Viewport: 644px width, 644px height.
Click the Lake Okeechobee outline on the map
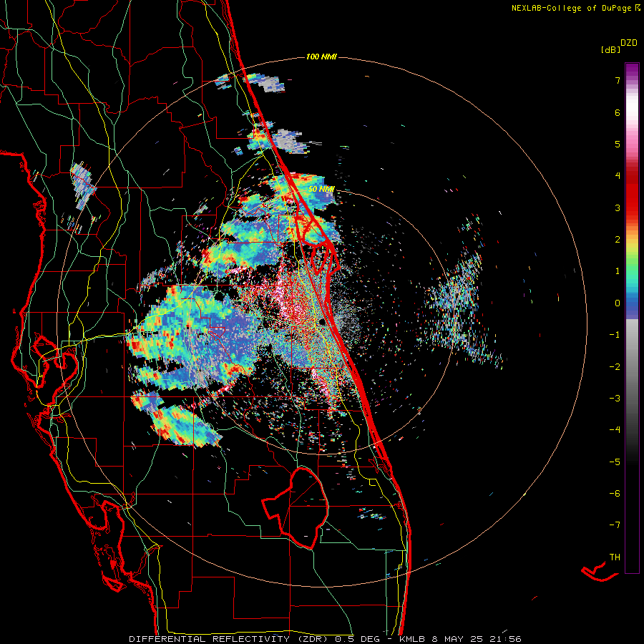[296, 507]
